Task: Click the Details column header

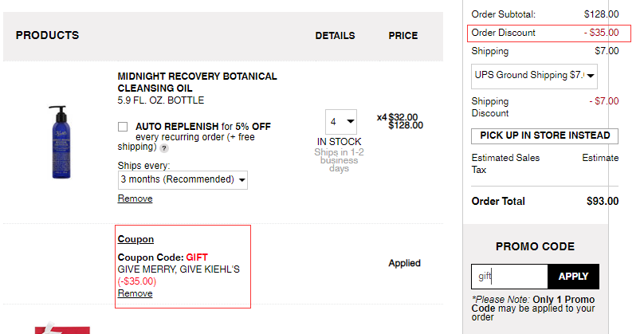Action: tap(335, 36)
